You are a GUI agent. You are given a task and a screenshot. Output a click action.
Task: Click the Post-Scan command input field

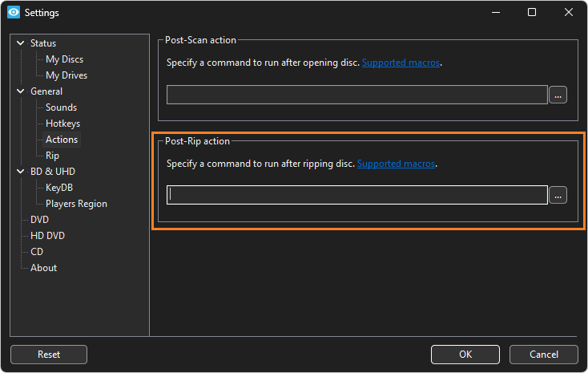click(x=357, y=95)
